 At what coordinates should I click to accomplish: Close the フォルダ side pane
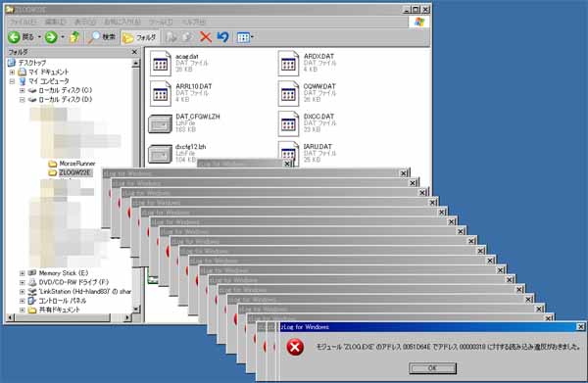(134, 52)
